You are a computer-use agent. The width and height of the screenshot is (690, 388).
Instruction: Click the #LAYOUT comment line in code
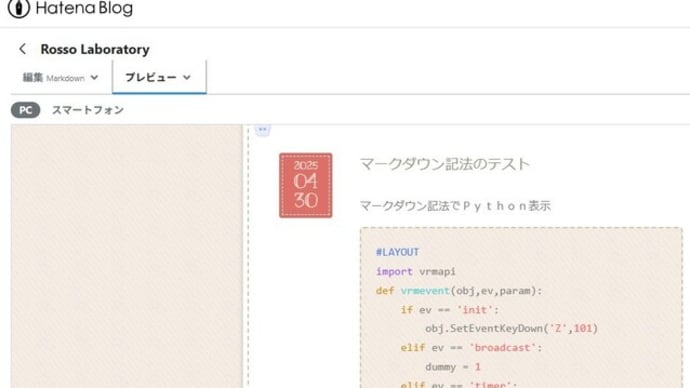(x=397, y=252)
